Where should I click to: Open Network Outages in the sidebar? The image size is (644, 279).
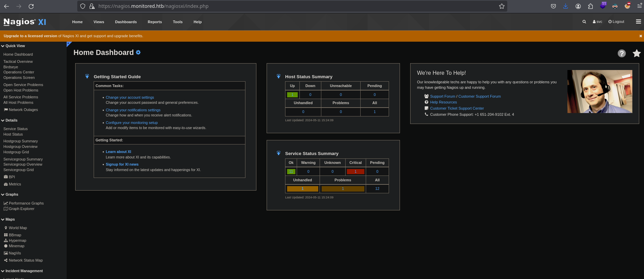(x=21, y=110)
